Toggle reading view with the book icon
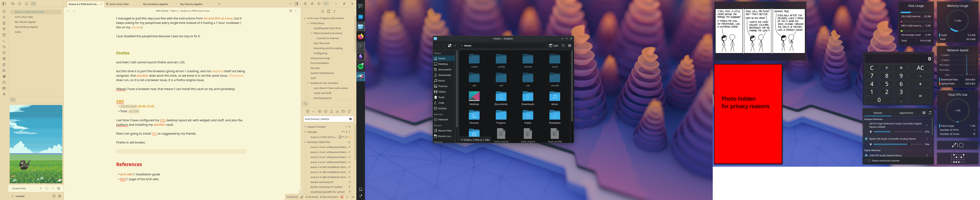This screenshot has width=980, height=200. 291,11
